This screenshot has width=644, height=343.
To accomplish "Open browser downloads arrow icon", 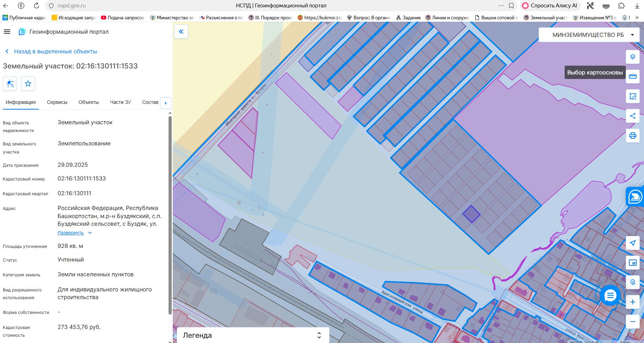I will point(637,6).
